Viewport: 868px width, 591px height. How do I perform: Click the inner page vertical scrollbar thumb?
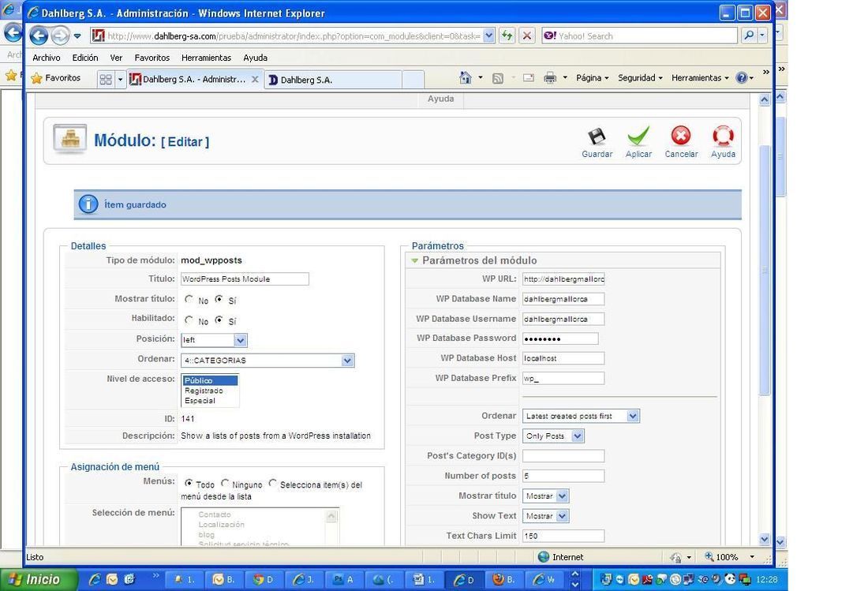click(765, 270)
